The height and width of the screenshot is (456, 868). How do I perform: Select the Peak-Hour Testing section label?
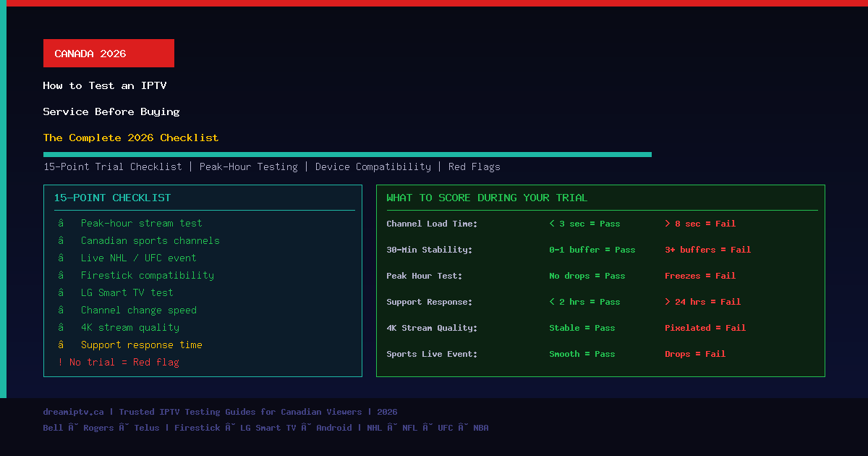pos(249,167)
